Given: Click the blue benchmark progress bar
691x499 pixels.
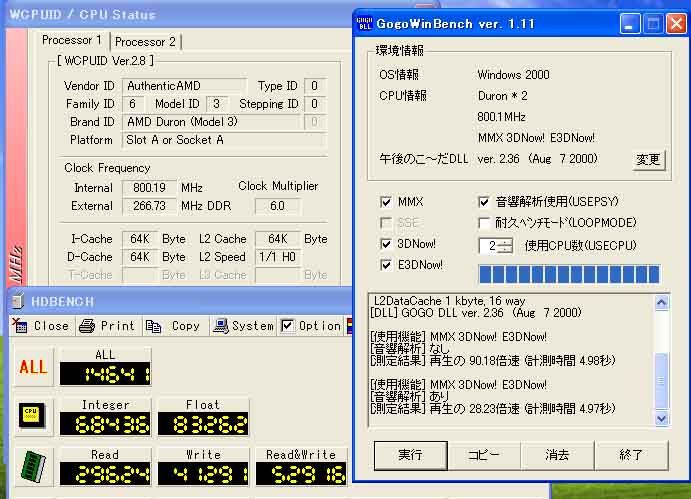Looking at the screenshot, I should point(569,274).
